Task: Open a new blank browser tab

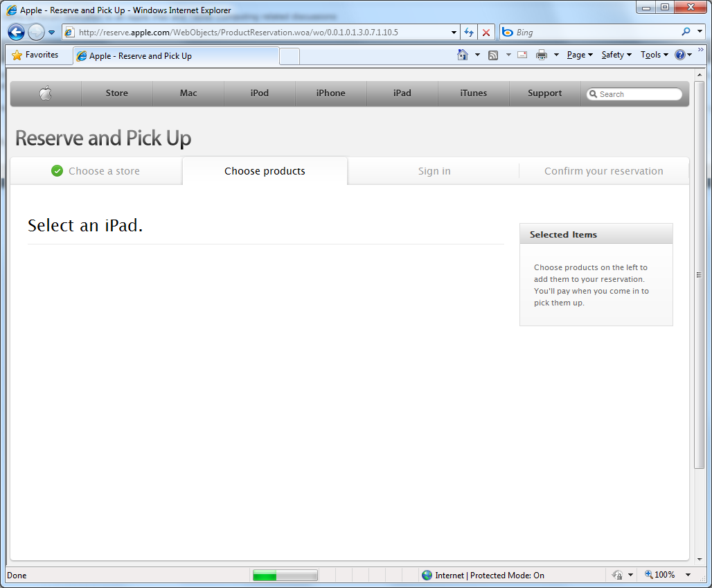Action: click(x=290, y=56)
